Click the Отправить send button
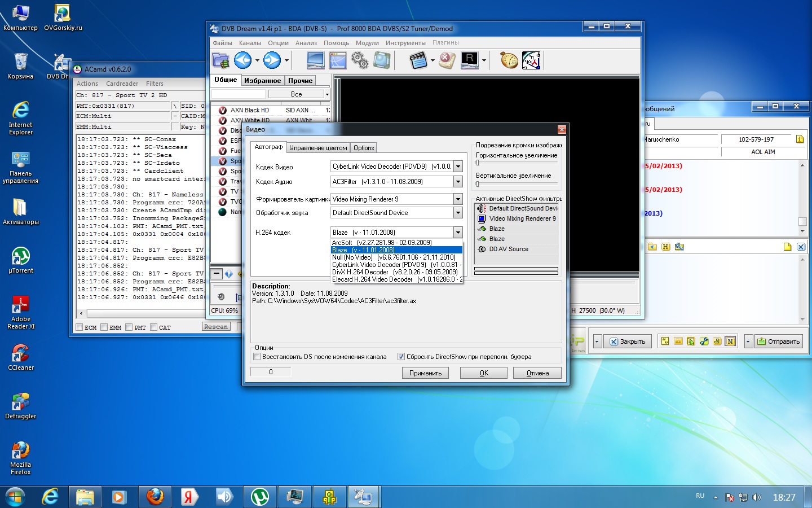Image resolution: width=812 pixels, height=508 pixels. 779,341
